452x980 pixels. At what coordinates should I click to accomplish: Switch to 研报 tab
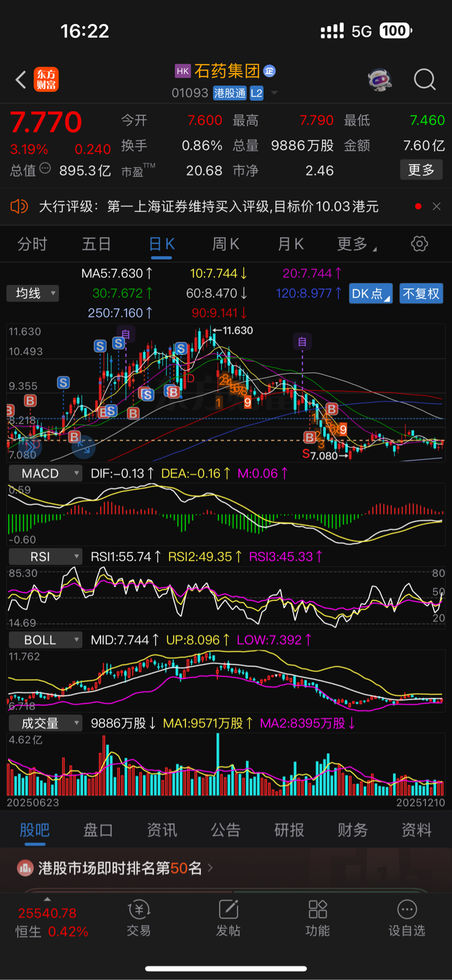point(290,829)
